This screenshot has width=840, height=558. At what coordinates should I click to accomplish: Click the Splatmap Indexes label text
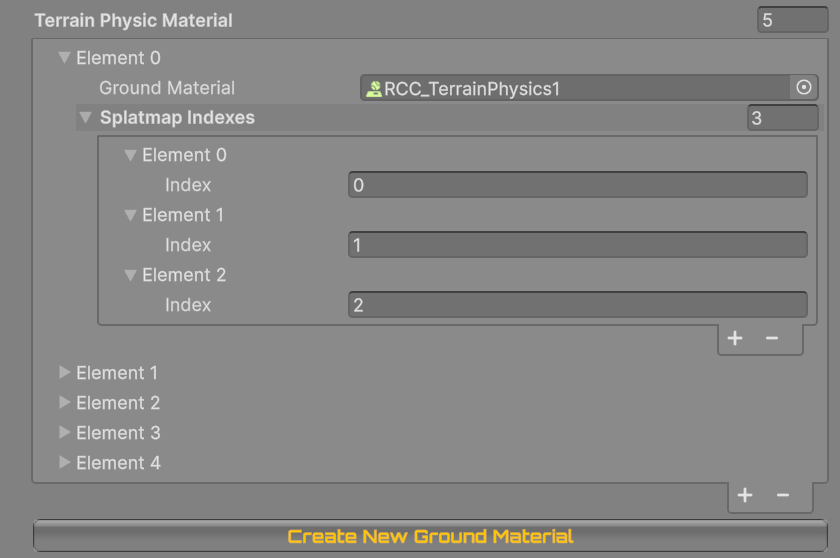point(177,118)
